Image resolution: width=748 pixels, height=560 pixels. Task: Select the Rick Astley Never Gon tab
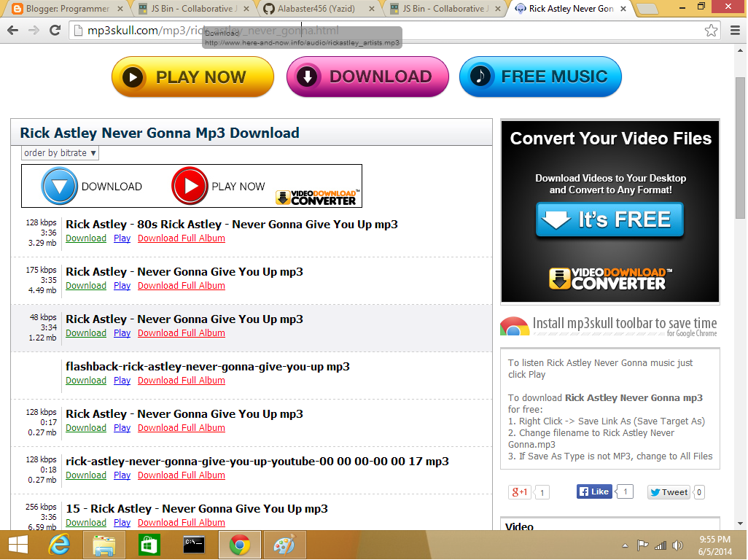[x=571, y=9]
